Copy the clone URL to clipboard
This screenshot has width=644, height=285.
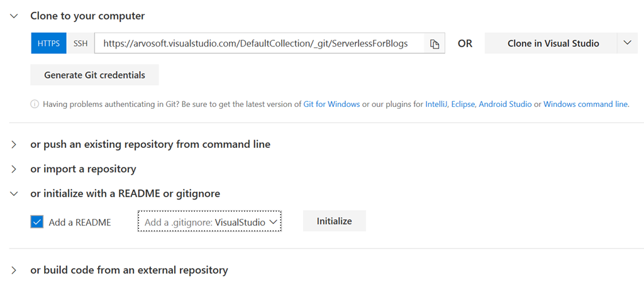434,44
